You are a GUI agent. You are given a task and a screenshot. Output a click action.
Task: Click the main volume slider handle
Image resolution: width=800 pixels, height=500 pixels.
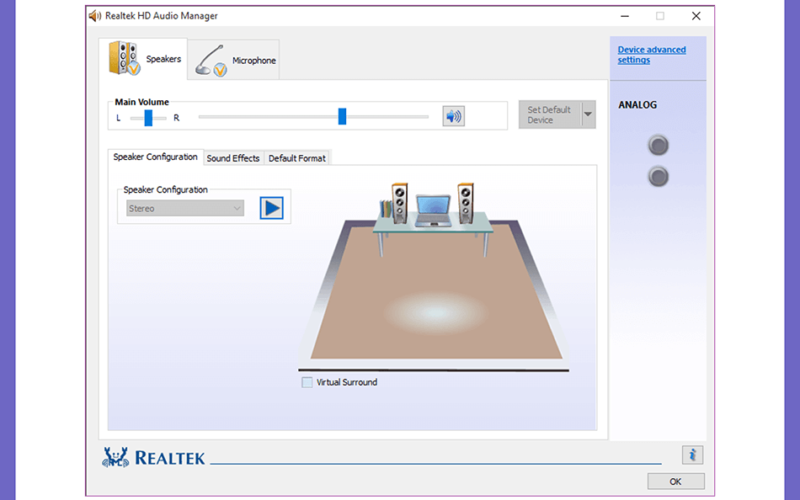tap(342, 116)
